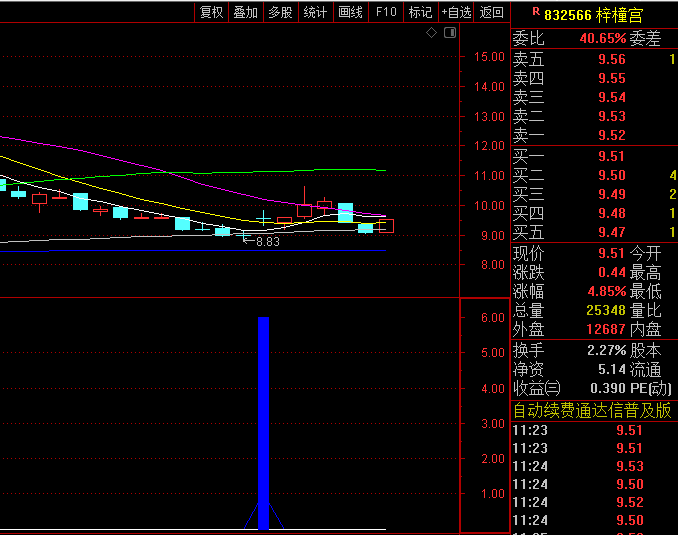Click the 卖一 ask price 9.52
This screenshot has height=535, width=678.
[x=611, y=135]
